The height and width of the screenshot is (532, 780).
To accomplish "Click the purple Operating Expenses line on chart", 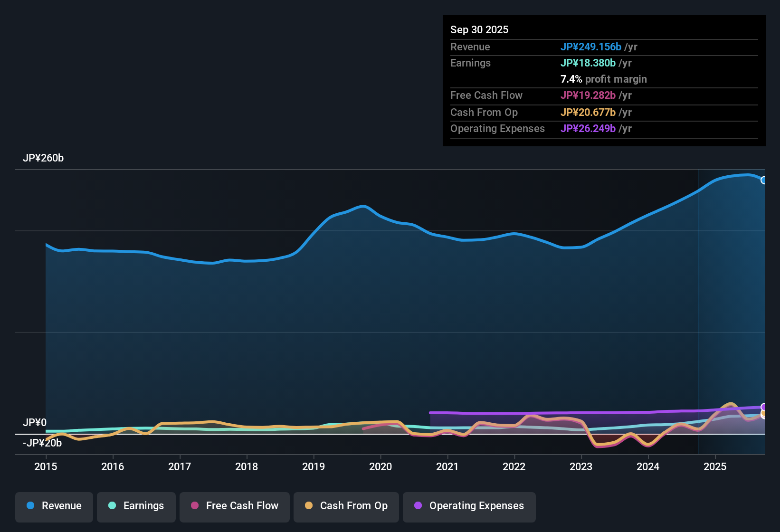I will pos(570,413).
